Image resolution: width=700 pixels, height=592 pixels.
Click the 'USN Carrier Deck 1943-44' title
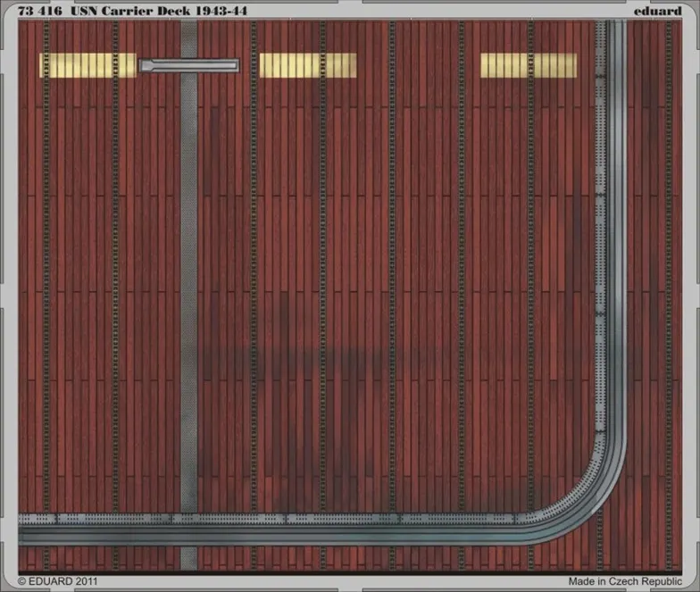coord(159,10)
